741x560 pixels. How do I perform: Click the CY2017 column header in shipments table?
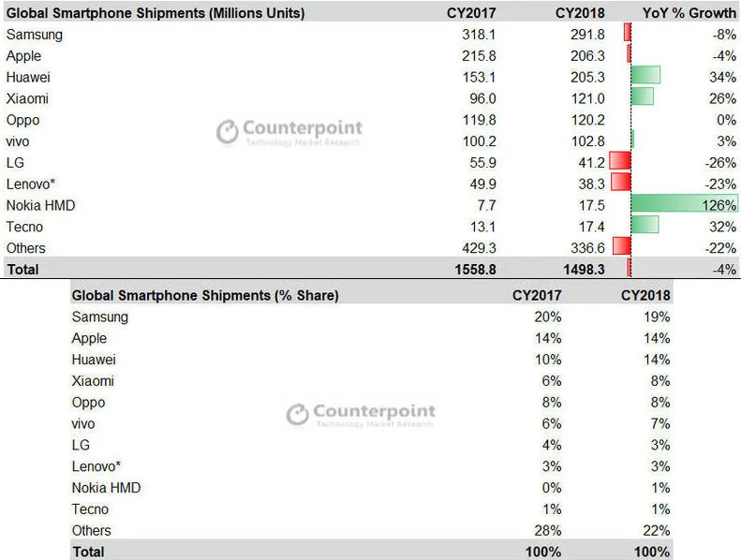[x=475, y=13]
